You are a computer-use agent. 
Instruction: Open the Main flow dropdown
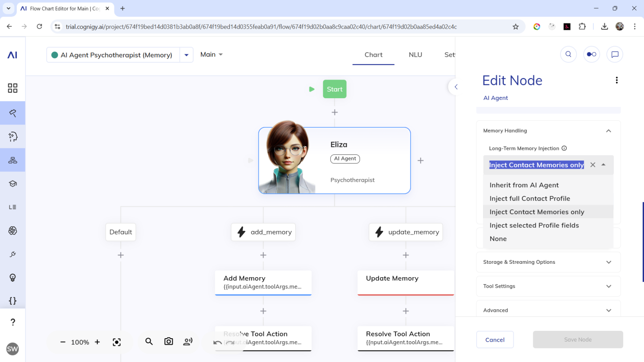[x=211, y=54]
